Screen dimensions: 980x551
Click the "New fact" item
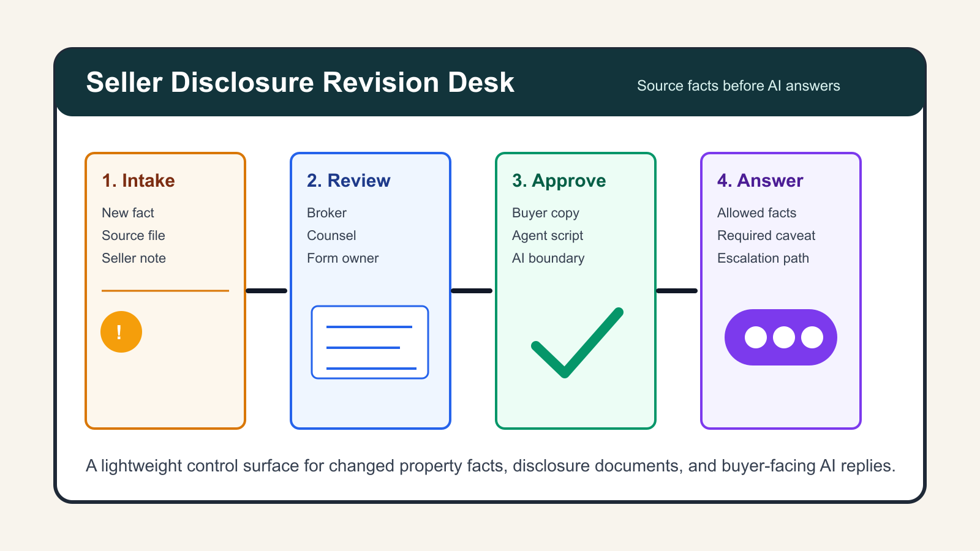[x=128, y=213]
